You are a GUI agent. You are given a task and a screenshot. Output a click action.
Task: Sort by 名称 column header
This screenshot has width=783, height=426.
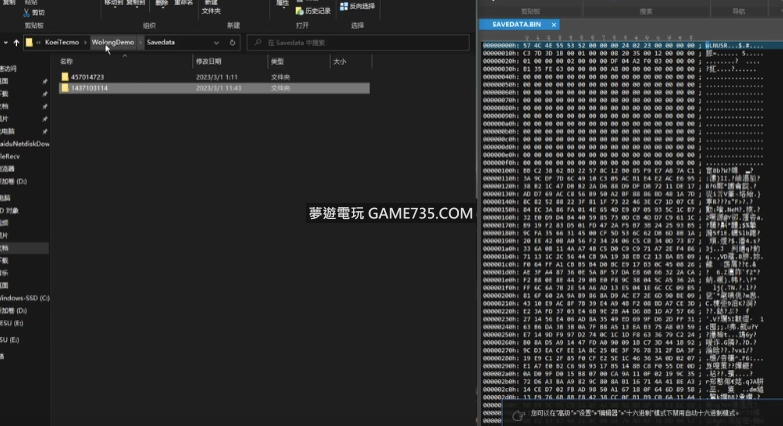[80, 61]
